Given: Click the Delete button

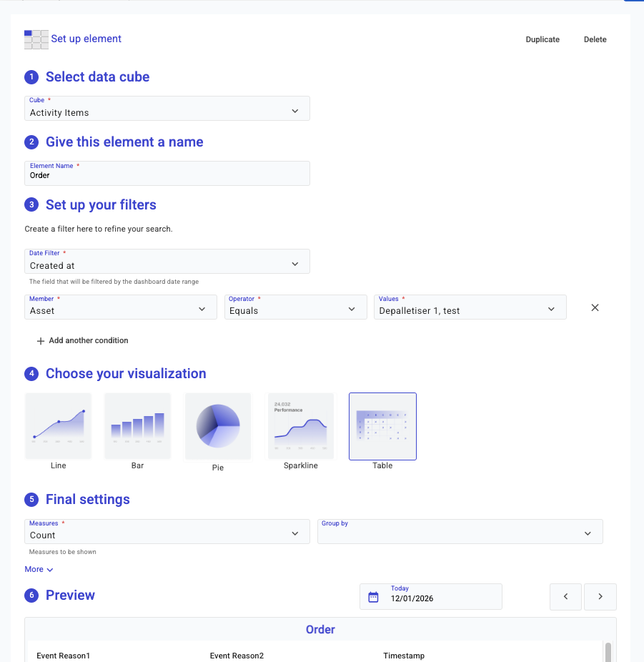Looking at the screenshot, I should pyautogui.click(x=595, y=40).
